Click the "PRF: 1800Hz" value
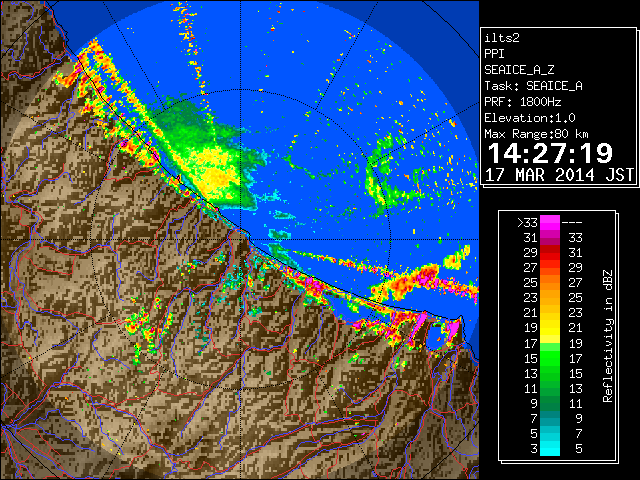Viewport: 640px width, 480px height. click(x=522, y=102)
